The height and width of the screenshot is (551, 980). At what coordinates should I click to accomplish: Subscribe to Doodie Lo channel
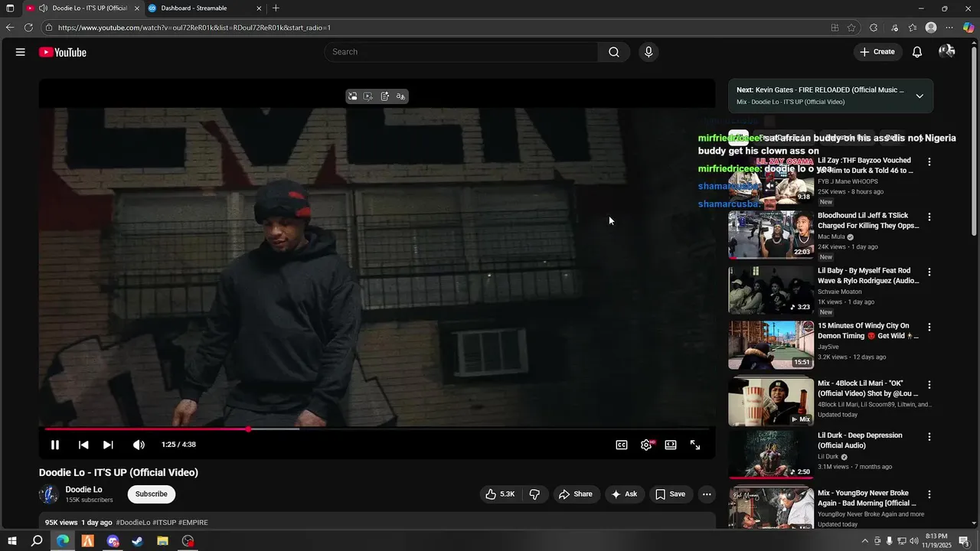pos(152,494)
